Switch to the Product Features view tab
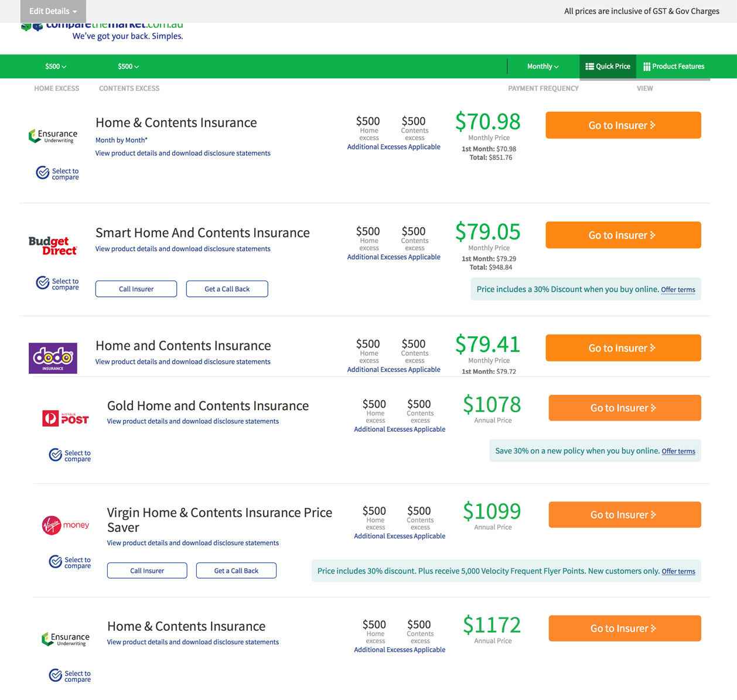The image size is (737, 700). [674, 66]
